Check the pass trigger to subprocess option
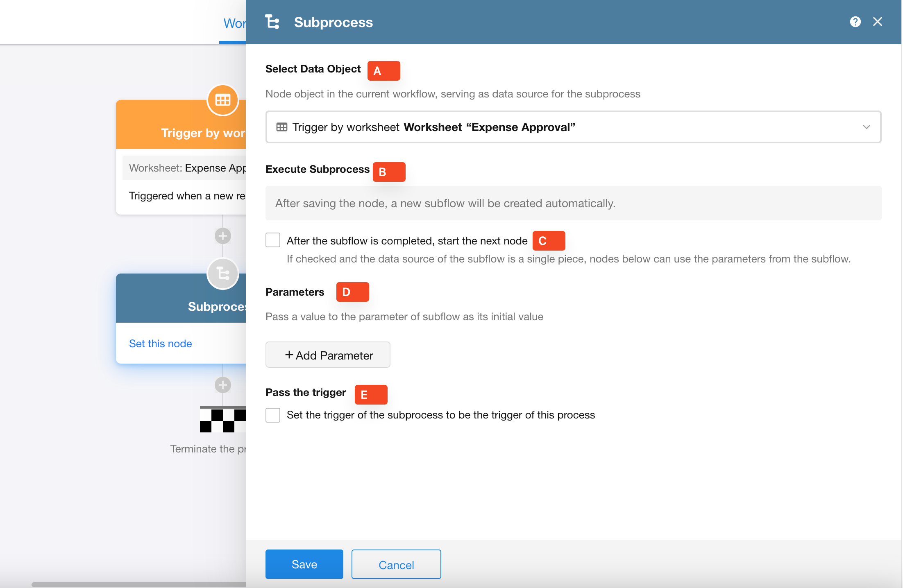Image resolution: width=903 pixels, height=588 pixels. pos(273,415)
